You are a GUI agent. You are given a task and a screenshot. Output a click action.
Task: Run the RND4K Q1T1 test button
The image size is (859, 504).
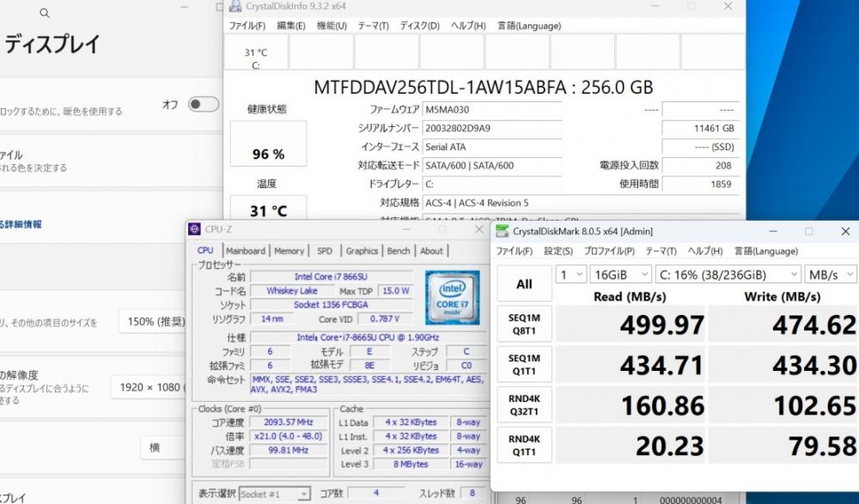[524, 446]
